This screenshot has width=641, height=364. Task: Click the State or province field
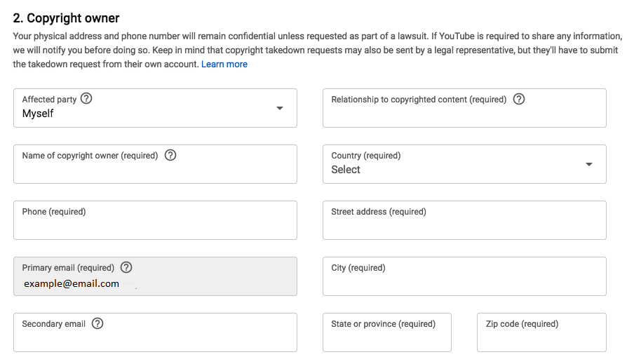tap(386, 337)
